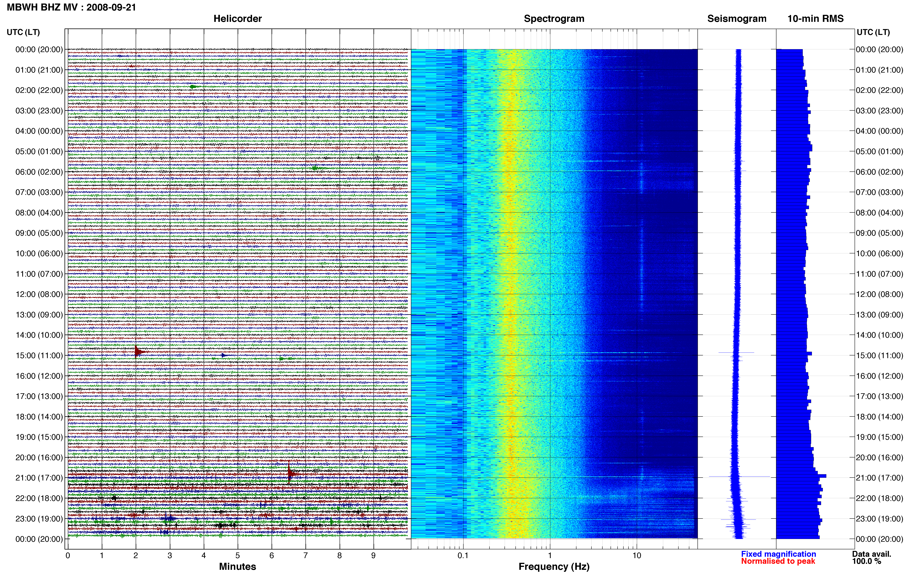Select the 'Spectrogram' panel heading

(x=554, y=19)
